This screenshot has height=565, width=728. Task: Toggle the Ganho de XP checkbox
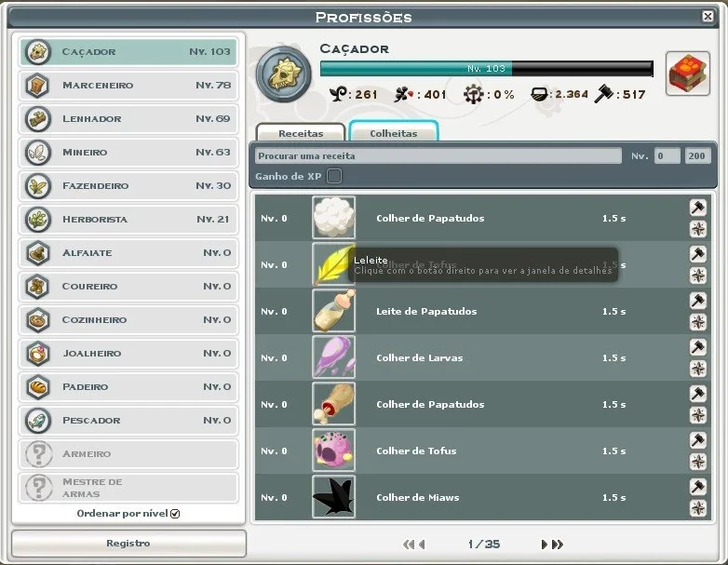point(334,177)
